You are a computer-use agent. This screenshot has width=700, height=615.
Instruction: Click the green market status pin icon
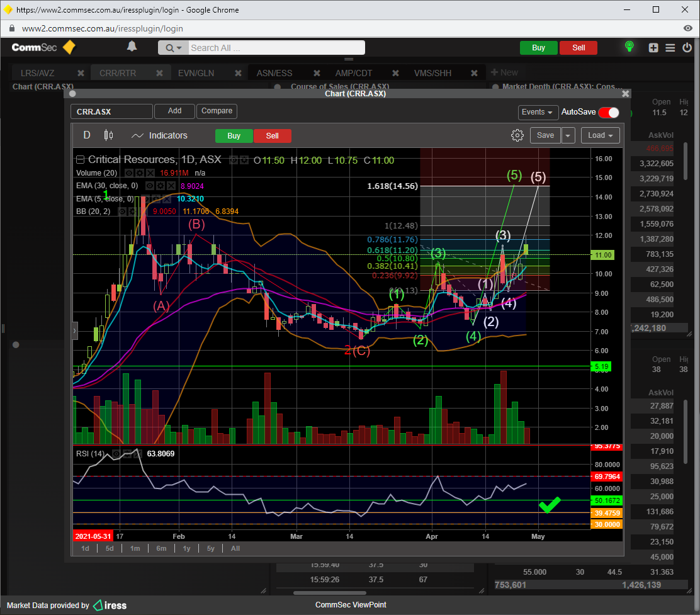629,47
